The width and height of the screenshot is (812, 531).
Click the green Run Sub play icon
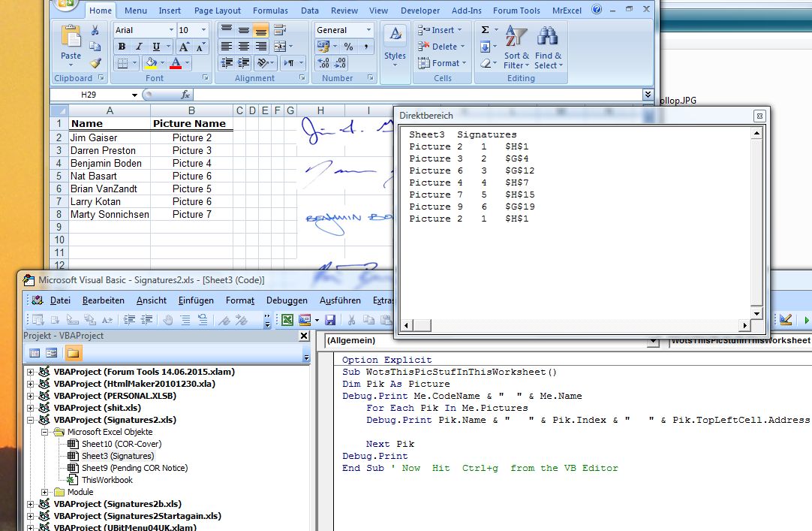[x=806, y=321]
